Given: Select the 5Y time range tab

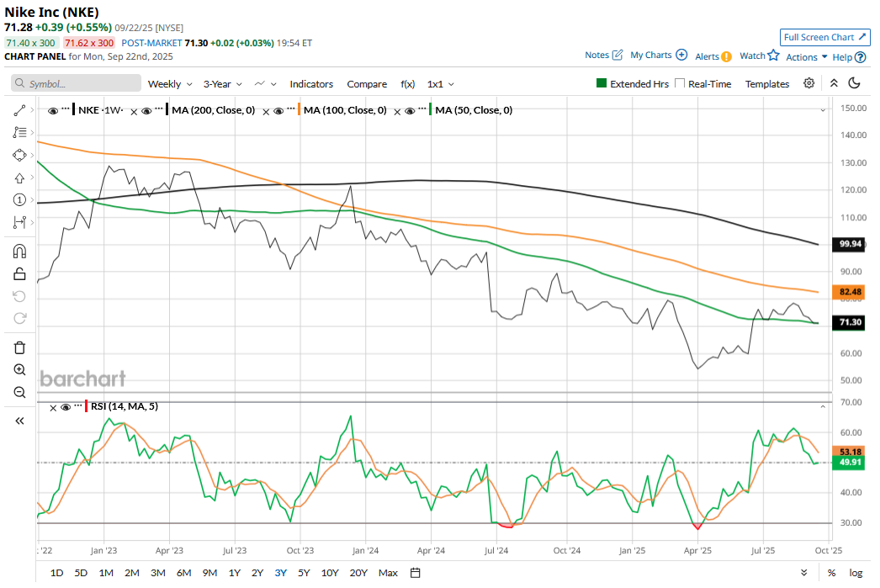Looking at the screenshot, I should click(304, 573).
